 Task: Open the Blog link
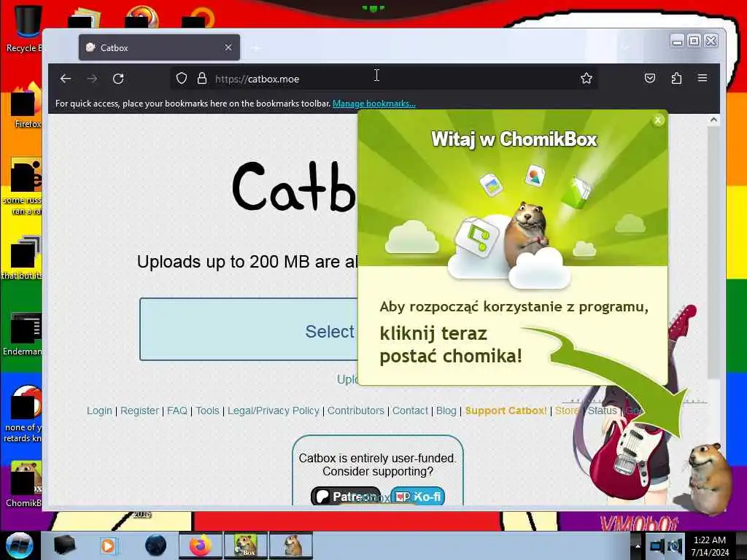pos(446,411)
